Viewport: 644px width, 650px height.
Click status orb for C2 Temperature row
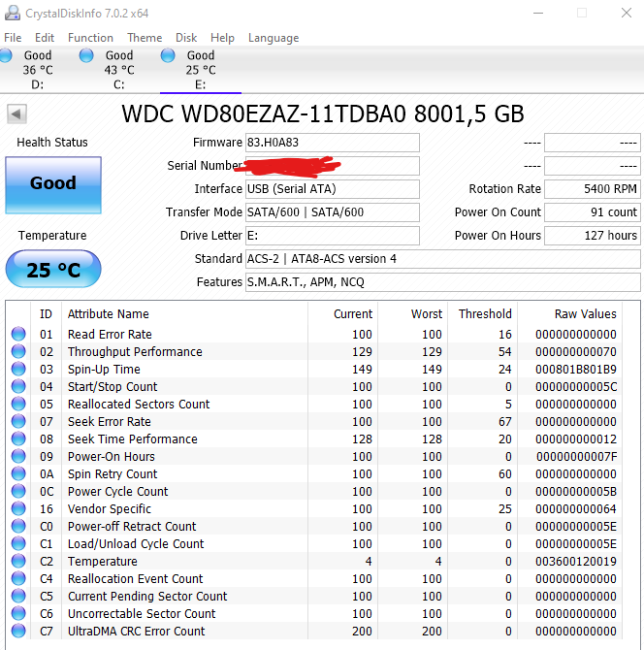click(18, 561)
